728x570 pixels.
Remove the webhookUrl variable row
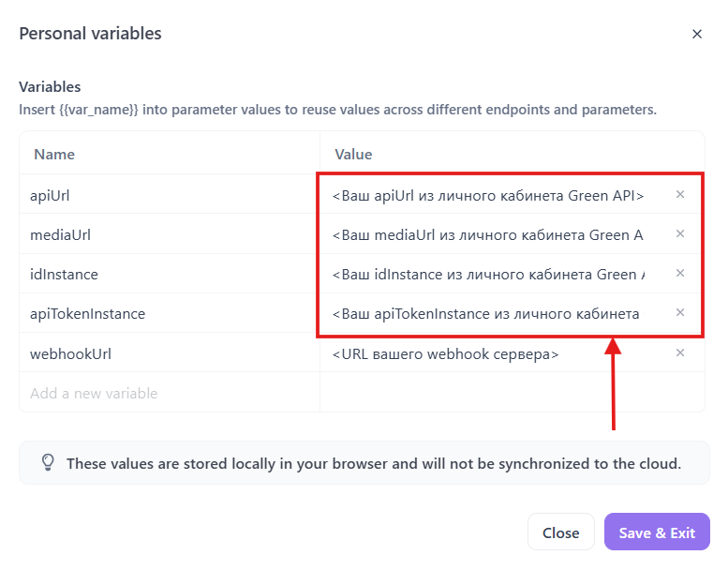click(x=680, y=353)
